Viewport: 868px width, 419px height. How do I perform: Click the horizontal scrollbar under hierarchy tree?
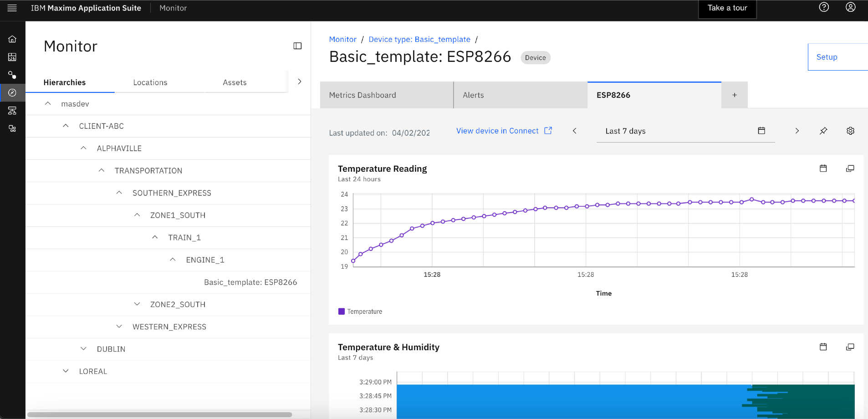(159, 414)
